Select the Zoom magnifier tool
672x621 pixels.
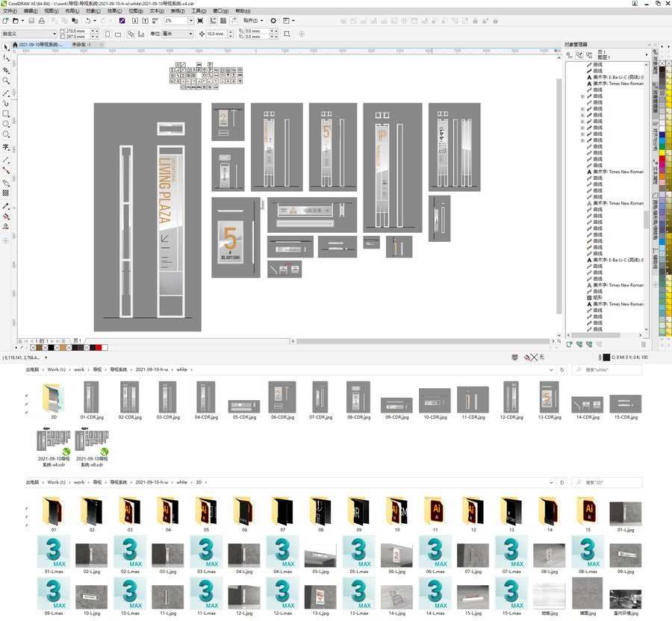[x=5, y=81]
